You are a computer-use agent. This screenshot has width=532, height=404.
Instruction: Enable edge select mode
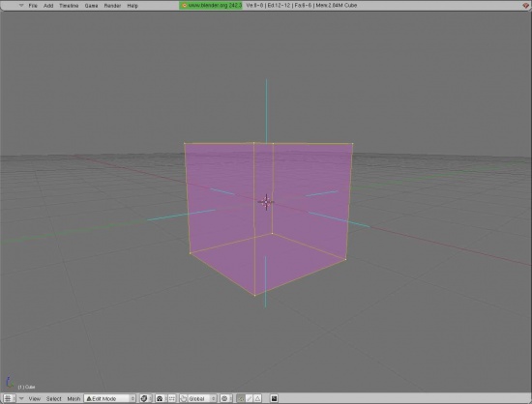tap(249, 398)
